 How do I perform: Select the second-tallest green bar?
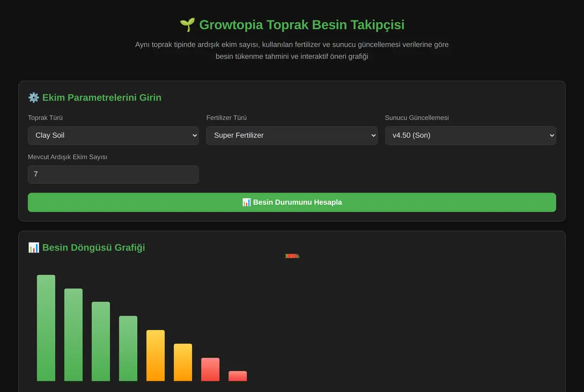click(x=73, y=335)
